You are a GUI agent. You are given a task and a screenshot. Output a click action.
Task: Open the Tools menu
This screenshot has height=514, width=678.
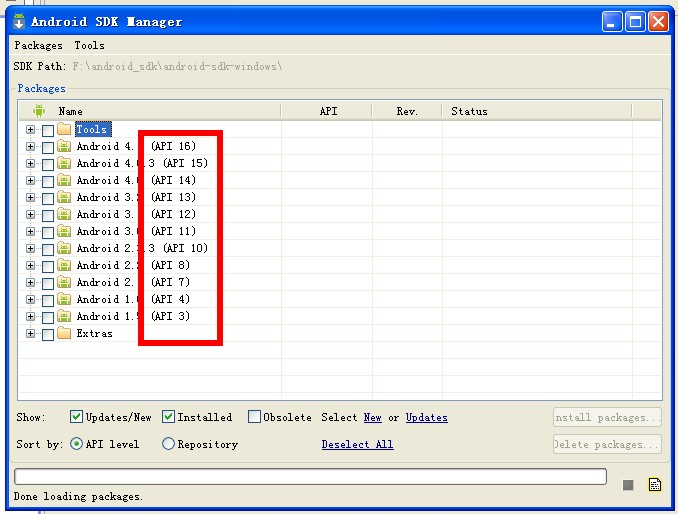(x=90, y=45)
